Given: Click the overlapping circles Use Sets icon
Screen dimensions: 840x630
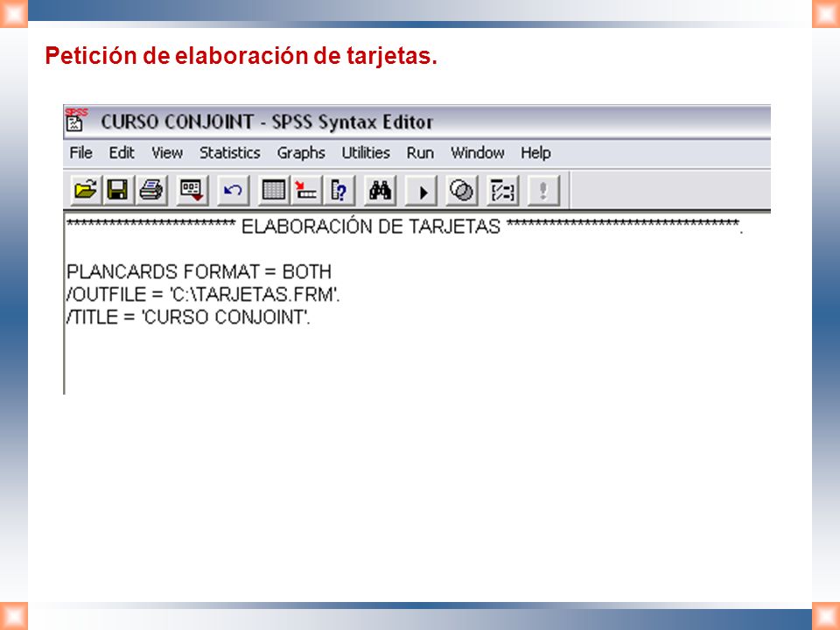Looking at the screenshot, I should [461, 190].
